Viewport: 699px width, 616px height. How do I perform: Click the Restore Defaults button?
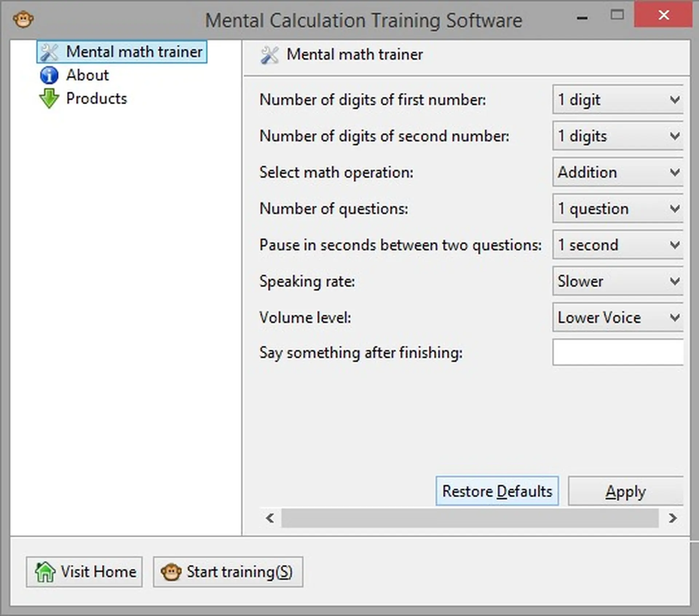[497, 491]
